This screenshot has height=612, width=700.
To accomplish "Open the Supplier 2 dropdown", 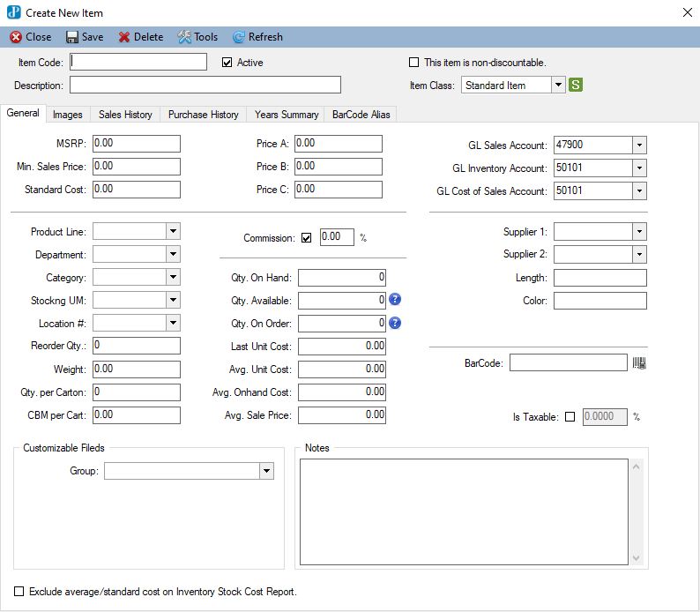I will (x=639, y=255).
